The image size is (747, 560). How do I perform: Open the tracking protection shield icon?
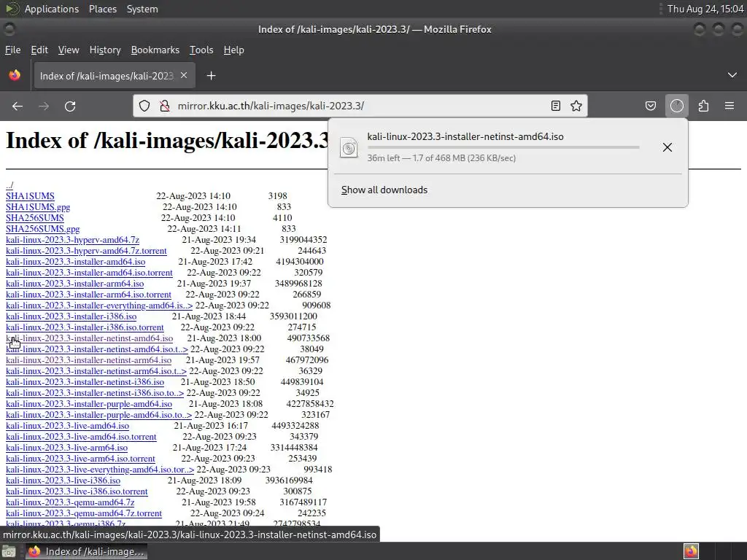pyautogui.click(x=144, y=106)
